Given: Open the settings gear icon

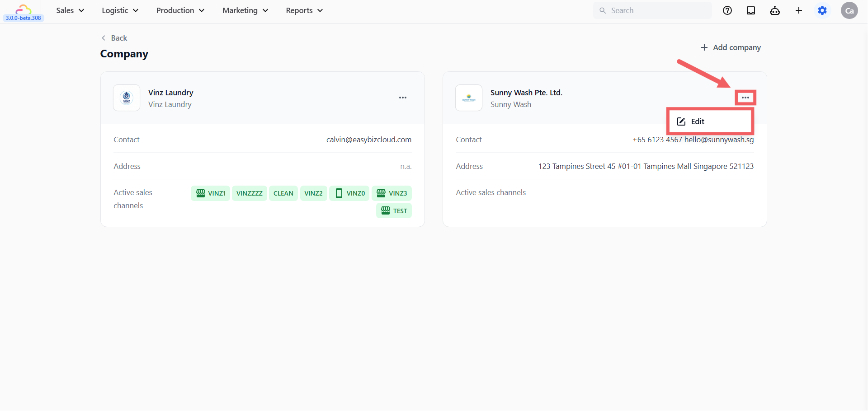Looking at the screenshot, I should click(822, 10).
